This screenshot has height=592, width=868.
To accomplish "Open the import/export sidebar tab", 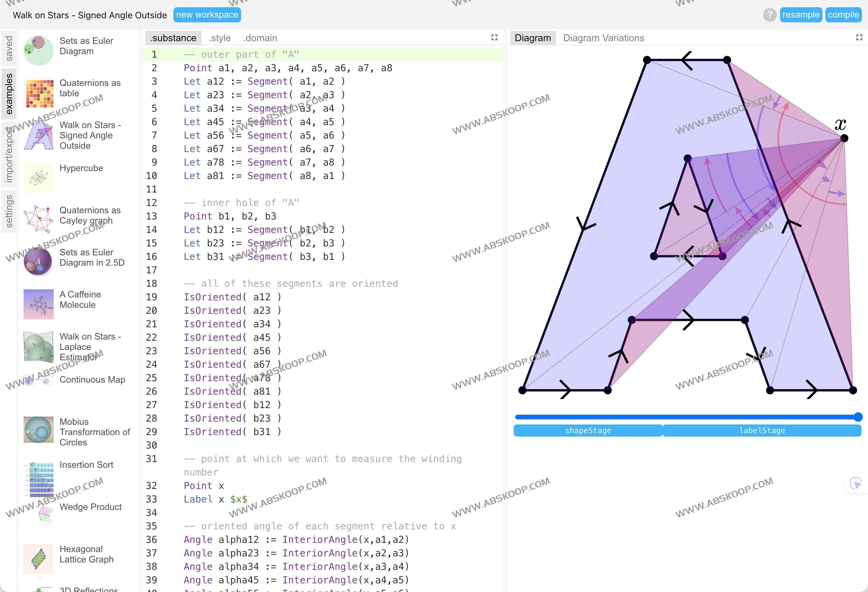I will (9, 155).
